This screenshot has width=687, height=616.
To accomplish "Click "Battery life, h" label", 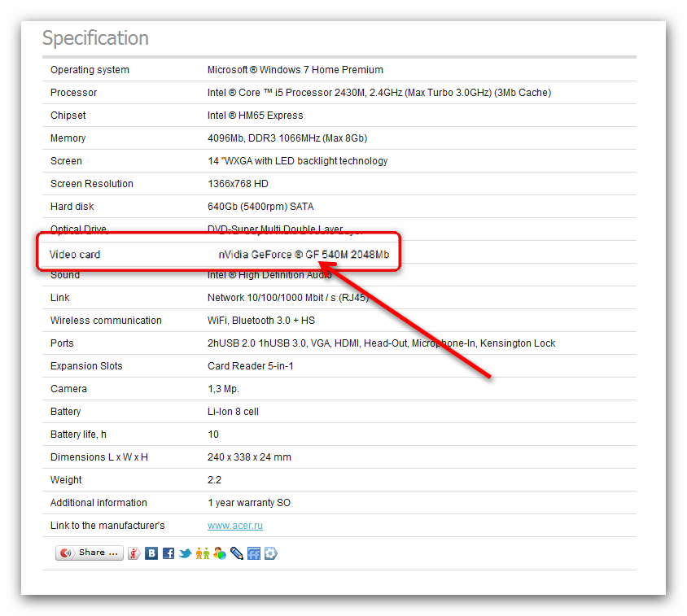I will (78, 435).
